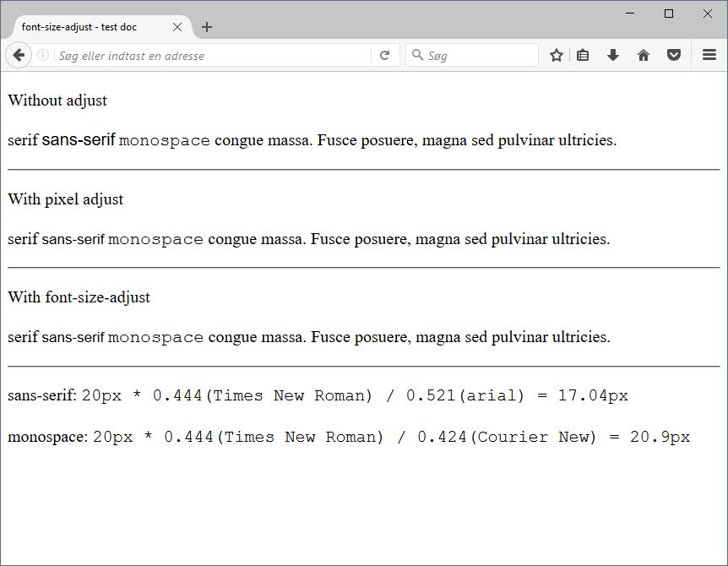Click the search engine magnifier icon
The image size is (728, 566).
pos(417,56)
